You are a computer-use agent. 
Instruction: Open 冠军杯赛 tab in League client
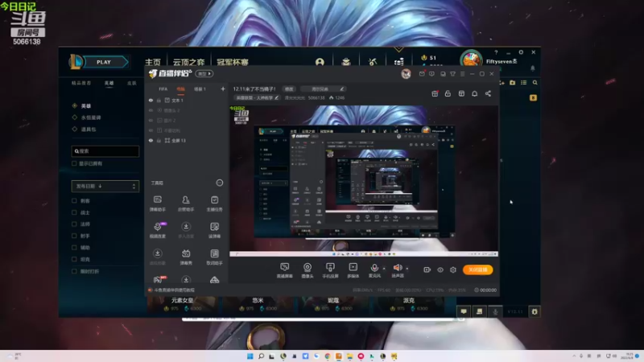[233, 63]
